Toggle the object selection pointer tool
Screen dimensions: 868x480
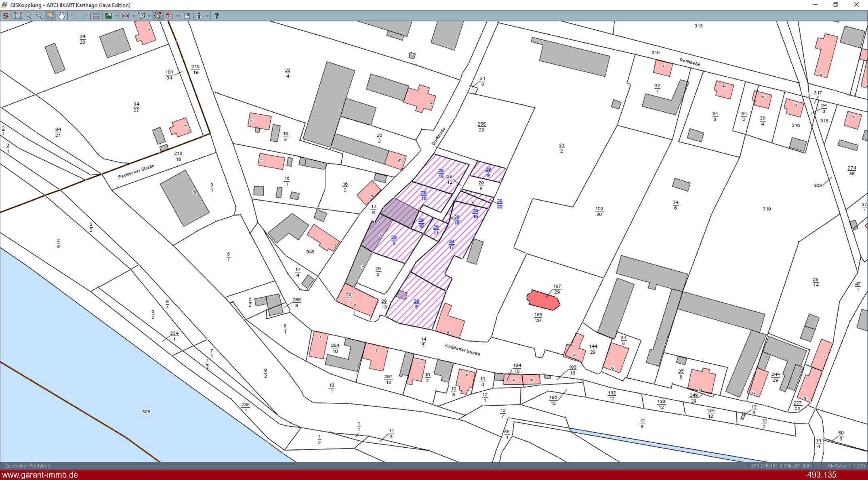pyautogui.click(x=158, y=16)
